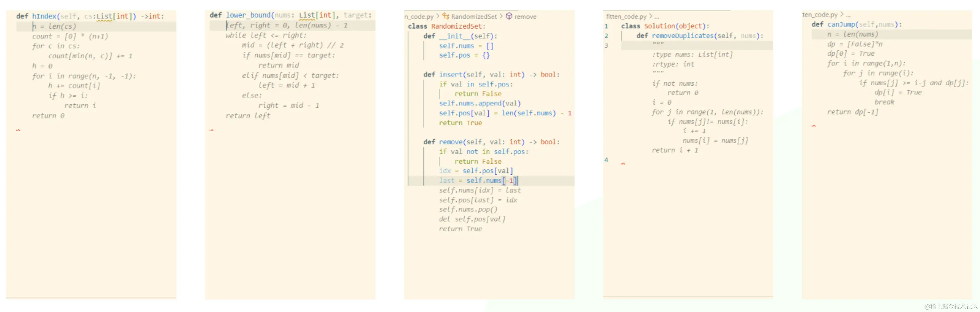Click 'left, right = 0, len(nums) - 1' line
This screenshot has height=312, width=980.
tap(287, 25)
